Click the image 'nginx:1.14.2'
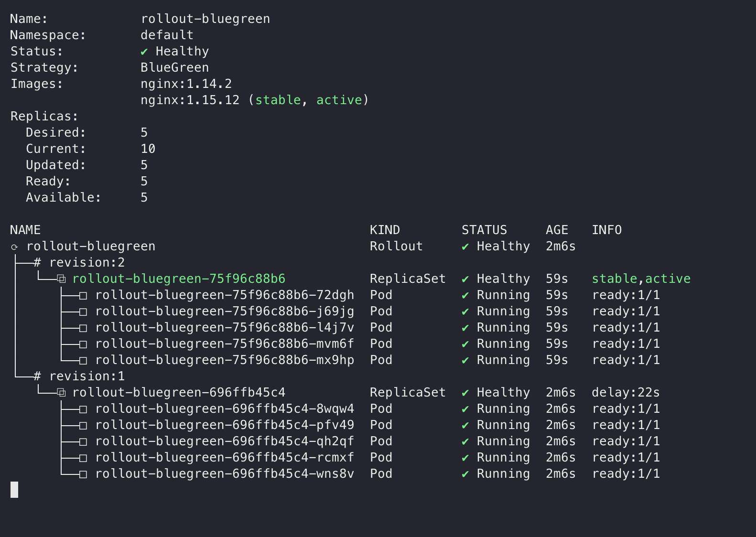Screen dimensions: 756x537 pos(186,84)
